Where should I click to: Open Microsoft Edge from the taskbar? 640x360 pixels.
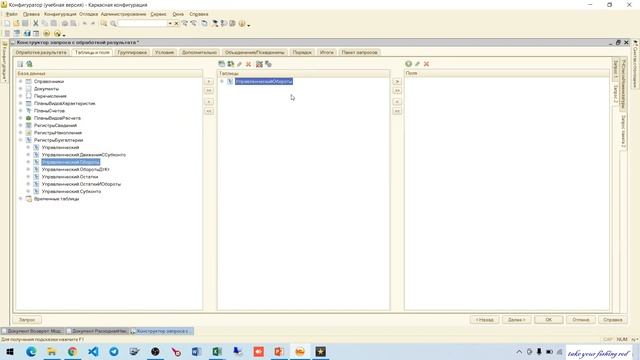(x=31, y=351)
